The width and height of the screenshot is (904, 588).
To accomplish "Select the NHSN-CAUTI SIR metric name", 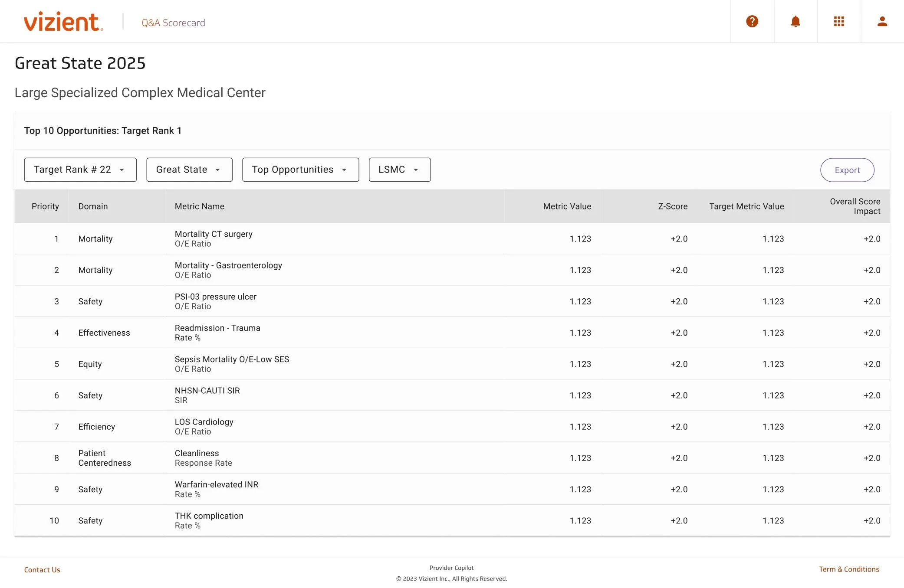I will [x=207, y=390].
